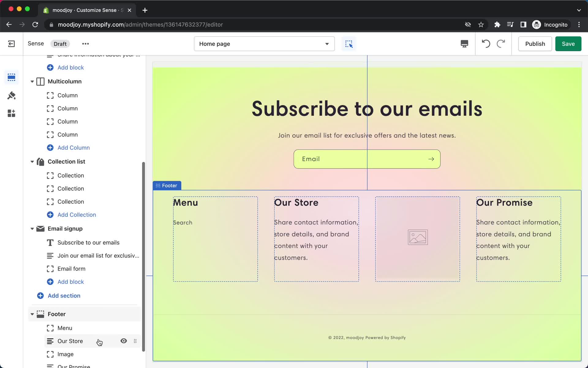Image resolution: width=588 pixels, height=368 pixels.
Task: Select the Footer tree item
Action: (56, 314)
